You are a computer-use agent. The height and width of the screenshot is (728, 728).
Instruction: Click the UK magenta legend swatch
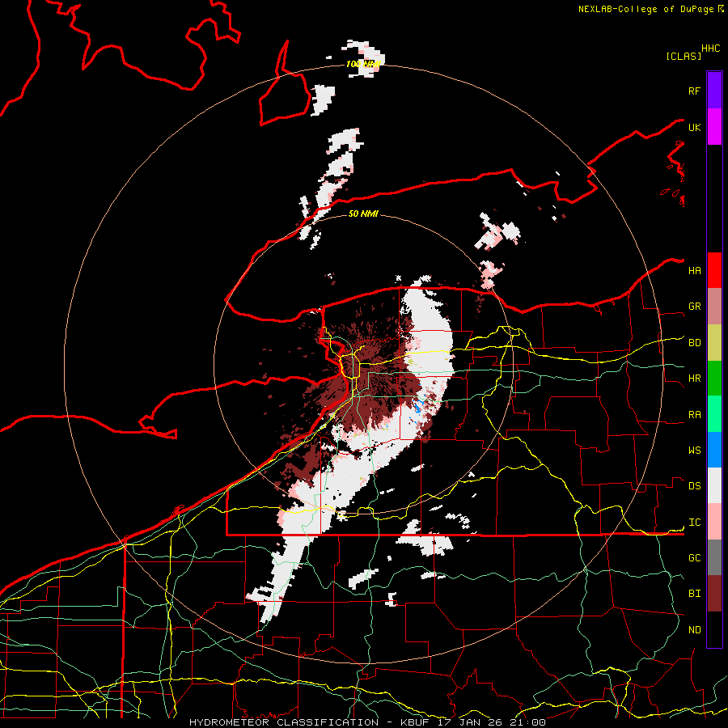click(x=714, y=127)
